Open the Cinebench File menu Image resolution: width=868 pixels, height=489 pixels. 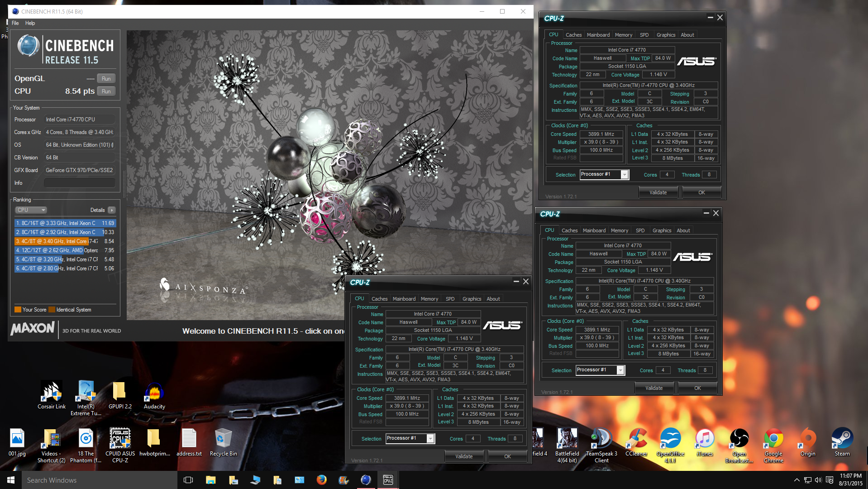point(15,23)
